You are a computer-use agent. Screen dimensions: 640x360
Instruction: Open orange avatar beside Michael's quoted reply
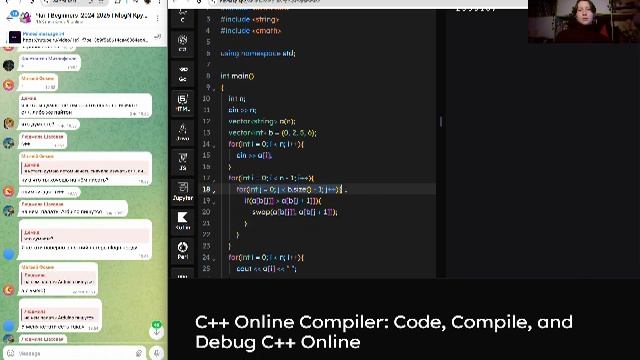(x=9, y=289)
